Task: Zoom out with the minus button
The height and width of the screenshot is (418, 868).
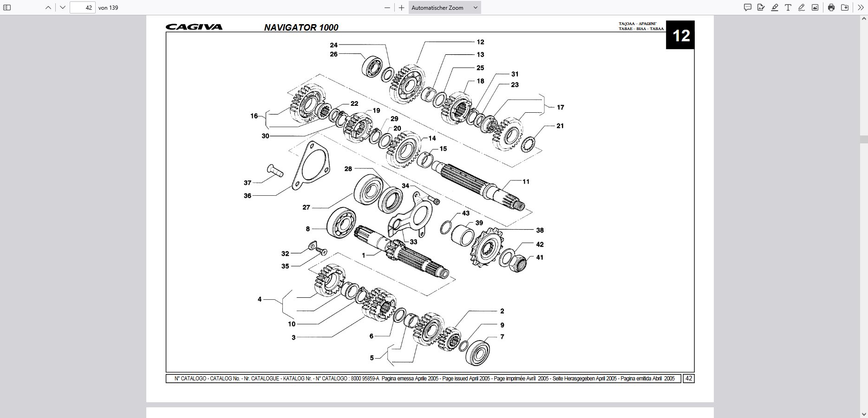Action: pos(387,7)
